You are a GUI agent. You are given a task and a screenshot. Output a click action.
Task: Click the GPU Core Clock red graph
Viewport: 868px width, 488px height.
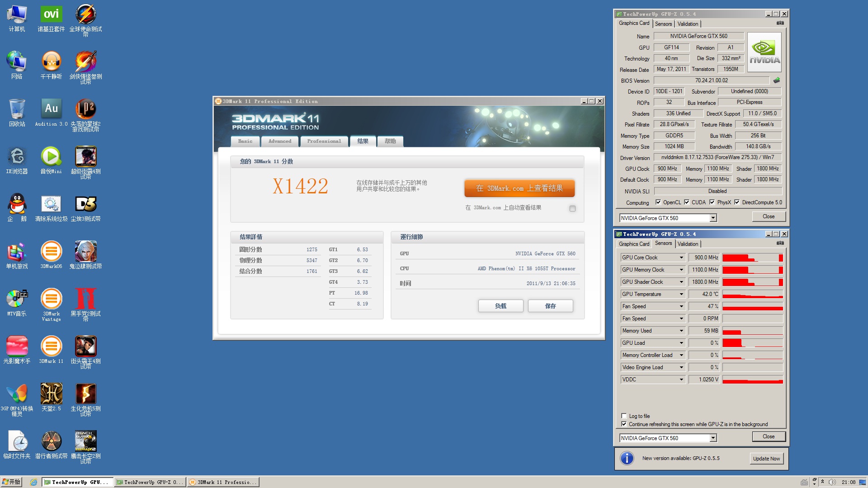coord(752,258)
